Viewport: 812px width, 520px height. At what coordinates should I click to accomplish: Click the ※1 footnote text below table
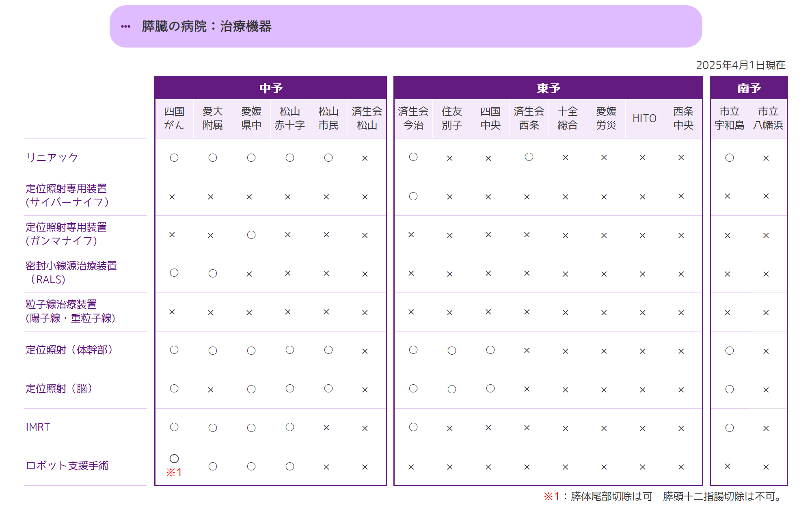pyautogui.click(x=662, y=496)
